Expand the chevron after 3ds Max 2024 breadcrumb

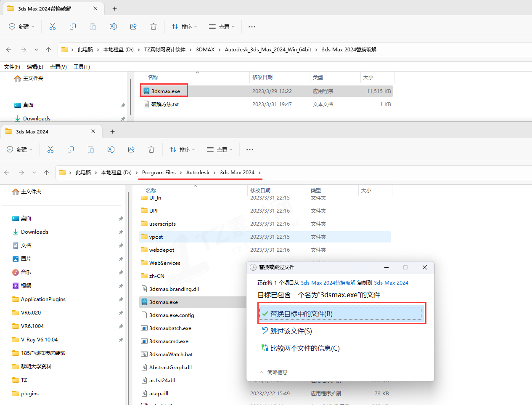tap(260, 173)
